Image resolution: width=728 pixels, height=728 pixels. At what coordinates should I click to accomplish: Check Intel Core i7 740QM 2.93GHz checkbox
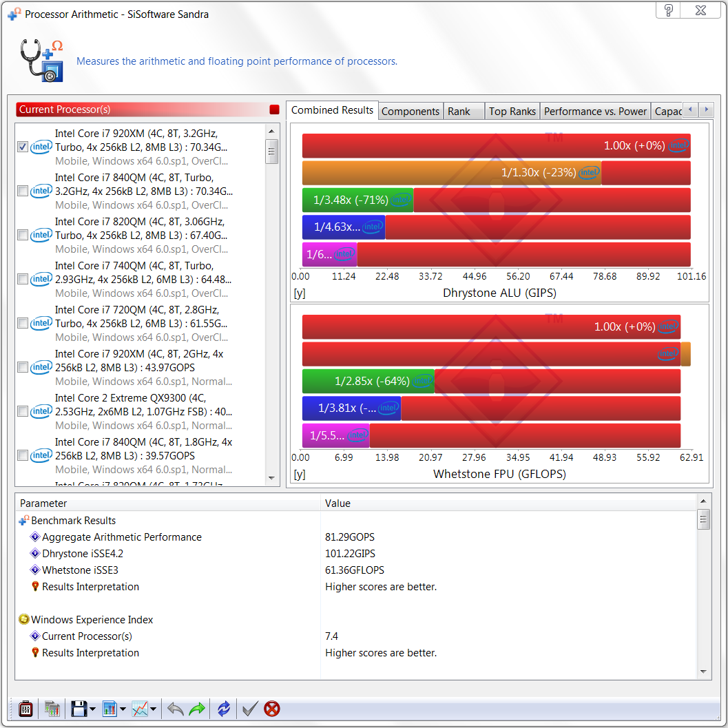22,279
